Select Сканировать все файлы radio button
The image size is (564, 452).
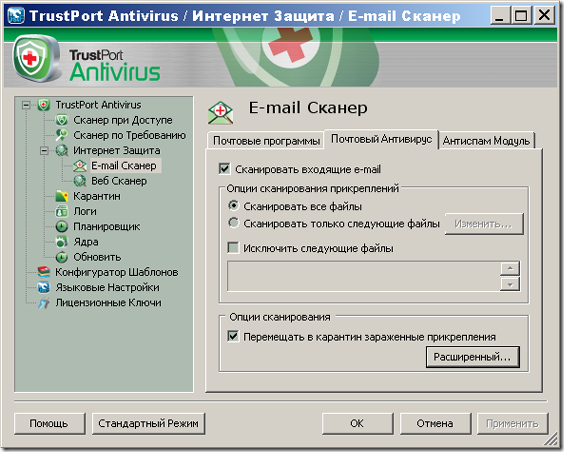[233, 205]
